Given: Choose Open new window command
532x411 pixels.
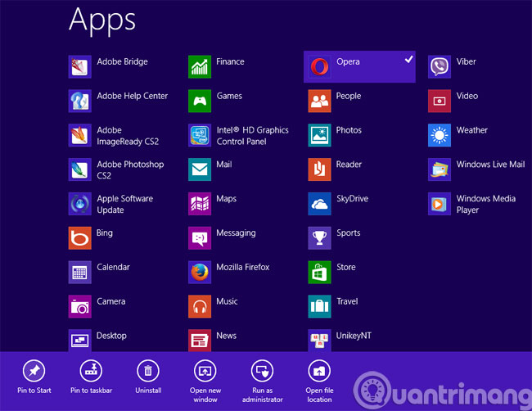Looking at the screenshot, I should coord(205,382).
